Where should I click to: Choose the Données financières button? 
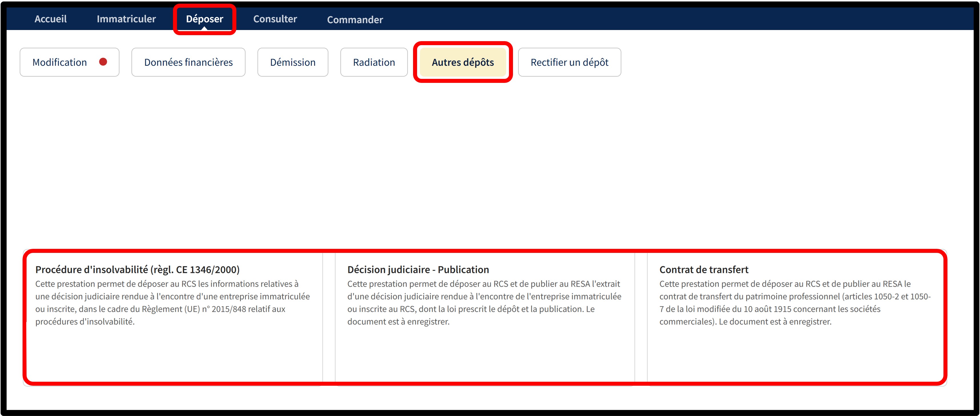tap(188, 62)
